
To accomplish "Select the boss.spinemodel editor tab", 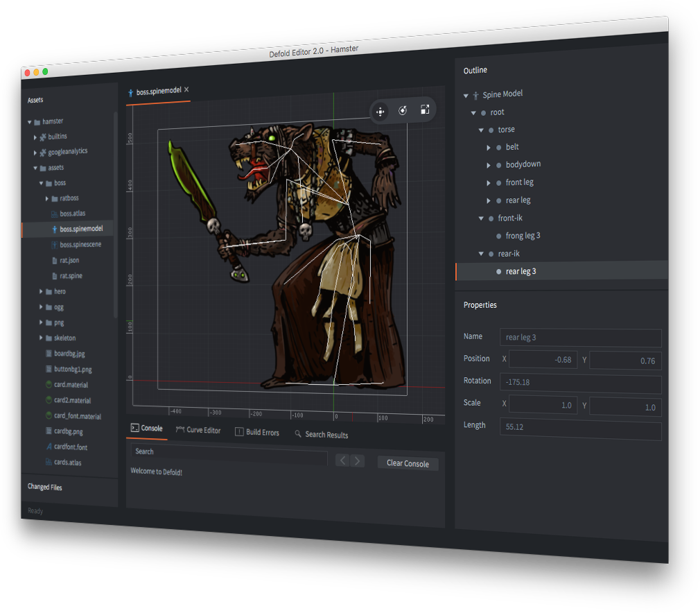I will click(159, 92).
